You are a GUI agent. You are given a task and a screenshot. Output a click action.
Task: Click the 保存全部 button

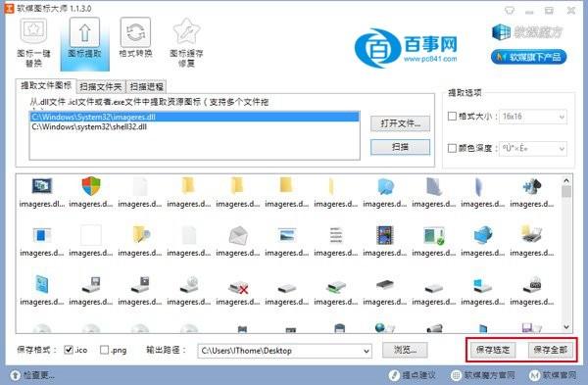[551, 350]
